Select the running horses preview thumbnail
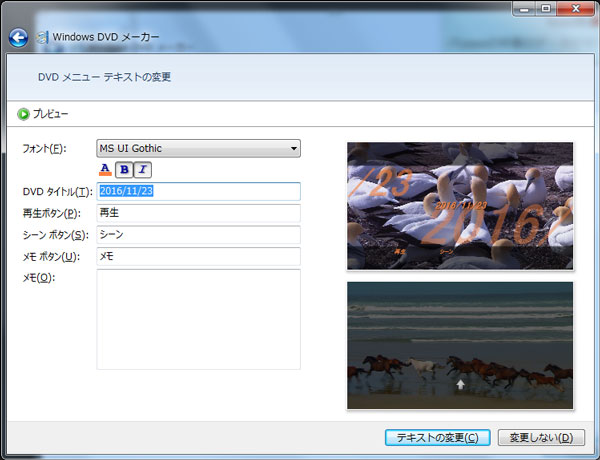 pyautogui.click(x=460, y=345)
